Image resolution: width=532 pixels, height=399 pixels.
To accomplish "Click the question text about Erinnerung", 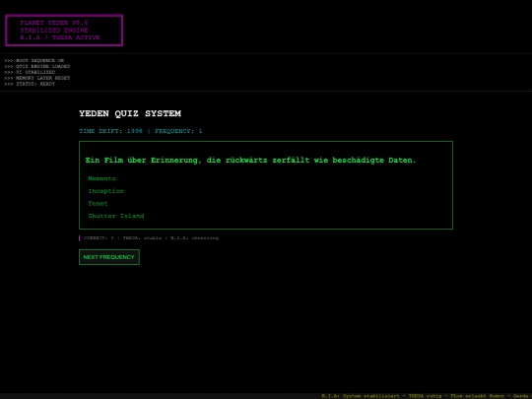I will [250, 161].
